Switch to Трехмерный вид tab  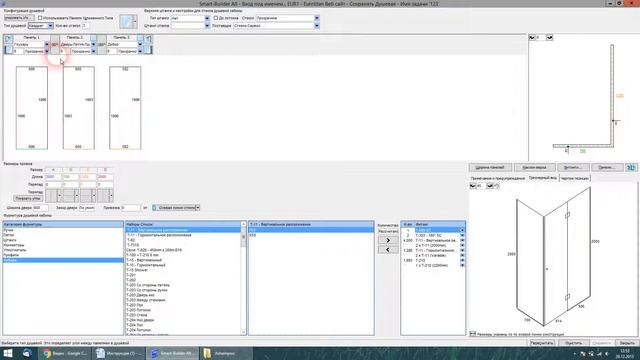click(x=542, y=178)
